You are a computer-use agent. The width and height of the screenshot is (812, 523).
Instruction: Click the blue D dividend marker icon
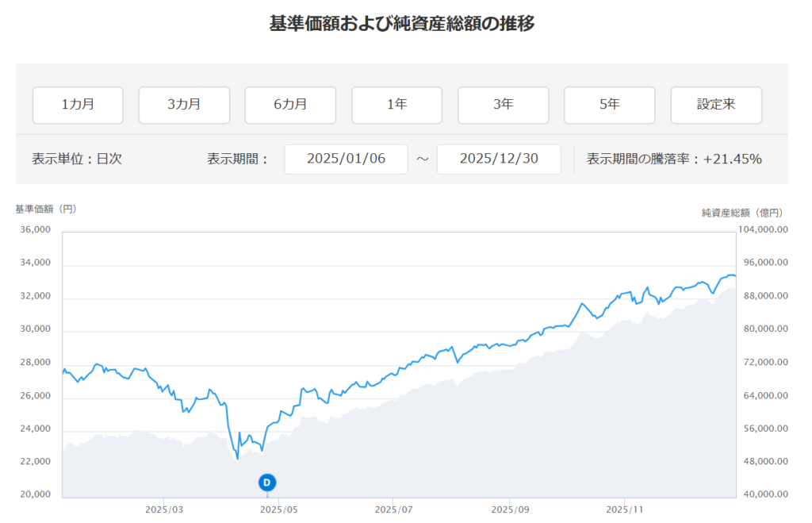point(267,482)
